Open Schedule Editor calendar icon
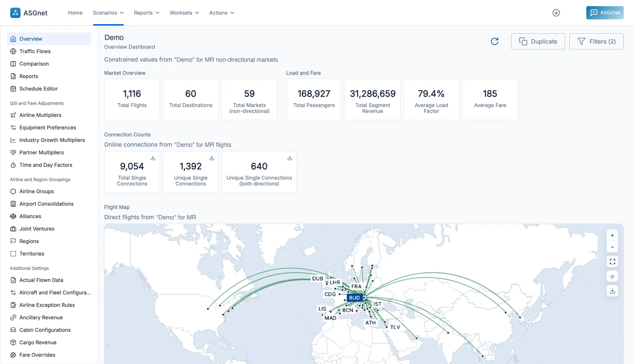Image resolution: width=634 pixels, height=364 pixels. [13, 89]
